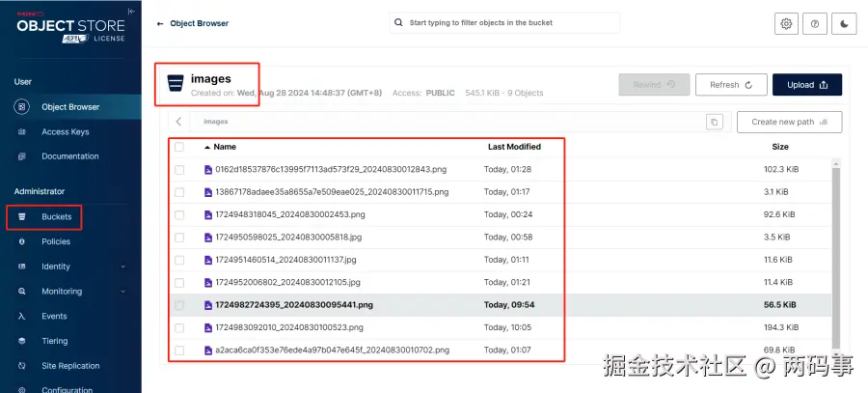This screenshot has width=868, height=393.
Task: Select file 1724982724395_20240830095441.png
Action: (x=294, y=305)
